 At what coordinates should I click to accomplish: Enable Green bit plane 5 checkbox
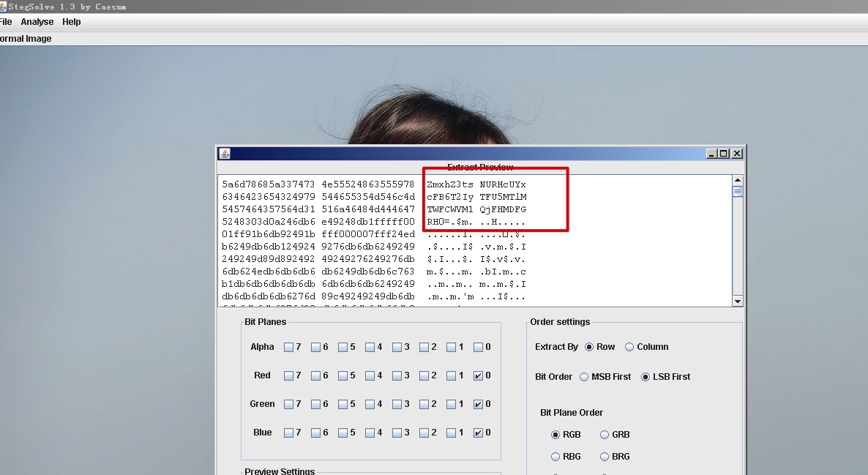(343, 405)
